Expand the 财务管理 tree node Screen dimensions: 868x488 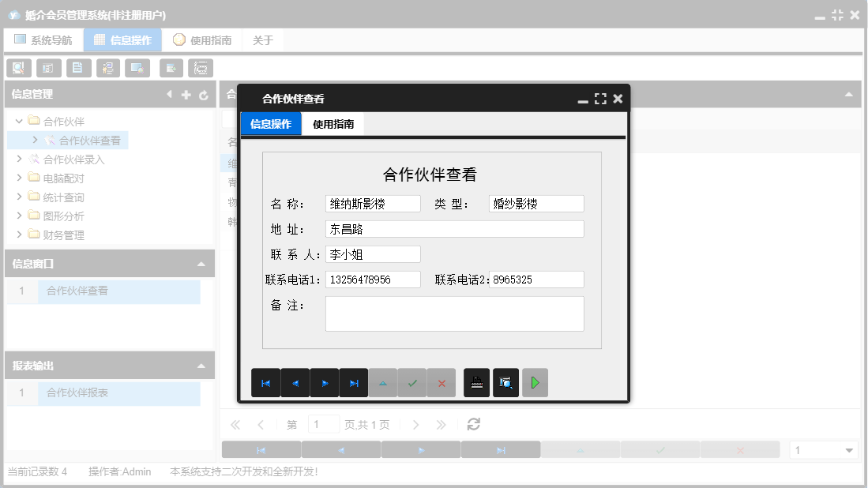click(x=20, y=235)
